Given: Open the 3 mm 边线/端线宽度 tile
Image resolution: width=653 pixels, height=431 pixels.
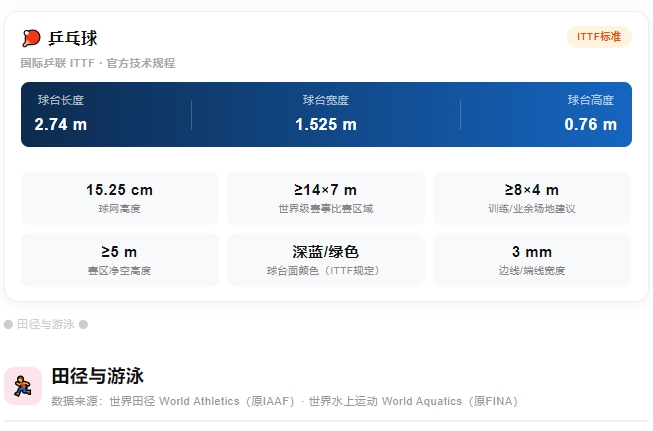Looking at the screenshot, I should click(532, 260).
